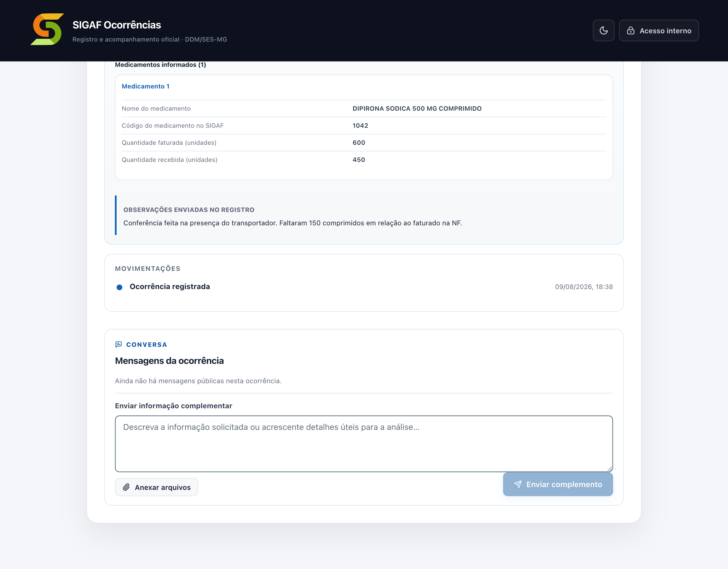Viewport: 728px width, 569px height.
Task: Click the Conversa chat bubble icon
Action: (x=118, y=344)
